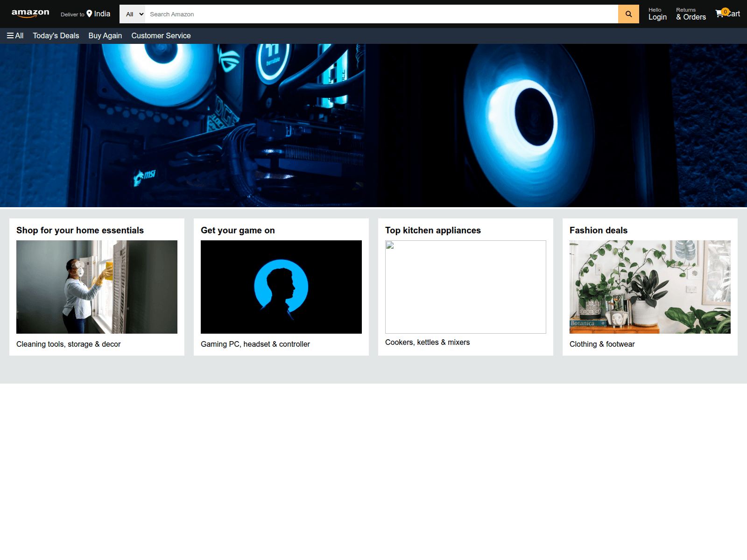747x560 pixels.
Task: Open the All search category dropdown
Action: 132,14
